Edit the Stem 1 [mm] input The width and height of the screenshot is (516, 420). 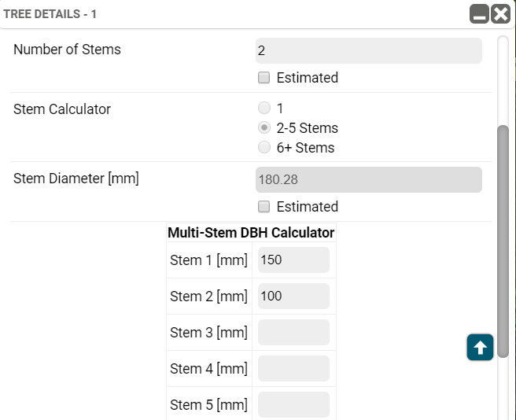tap(293, 260)
